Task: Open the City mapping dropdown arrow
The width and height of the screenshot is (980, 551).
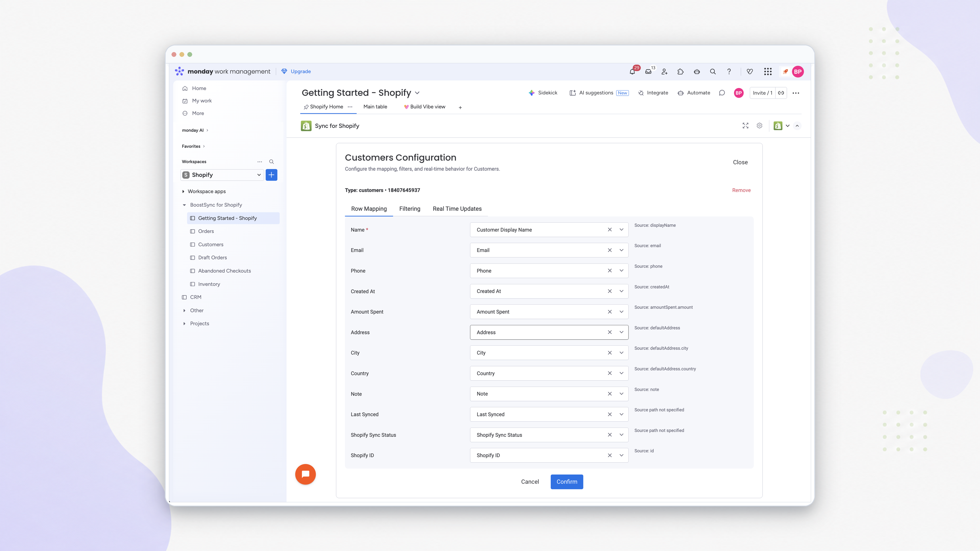Action: pyautogui.click(x=622, y=353)
